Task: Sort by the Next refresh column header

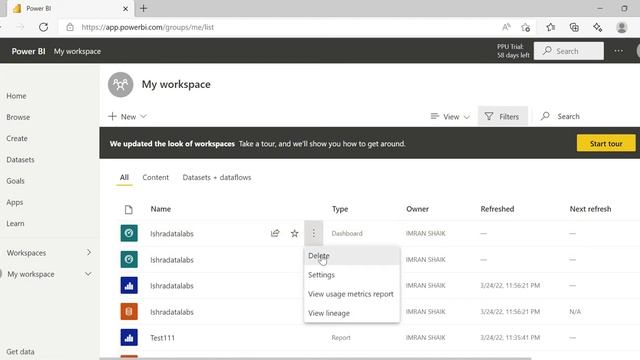Action: click(x=590, y=209)
